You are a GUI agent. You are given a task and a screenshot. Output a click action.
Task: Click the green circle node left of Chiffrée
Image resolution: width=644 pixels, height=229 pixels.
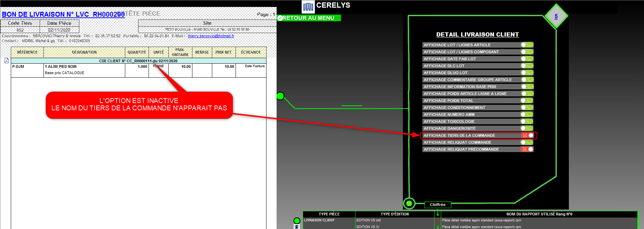(409, 203)
